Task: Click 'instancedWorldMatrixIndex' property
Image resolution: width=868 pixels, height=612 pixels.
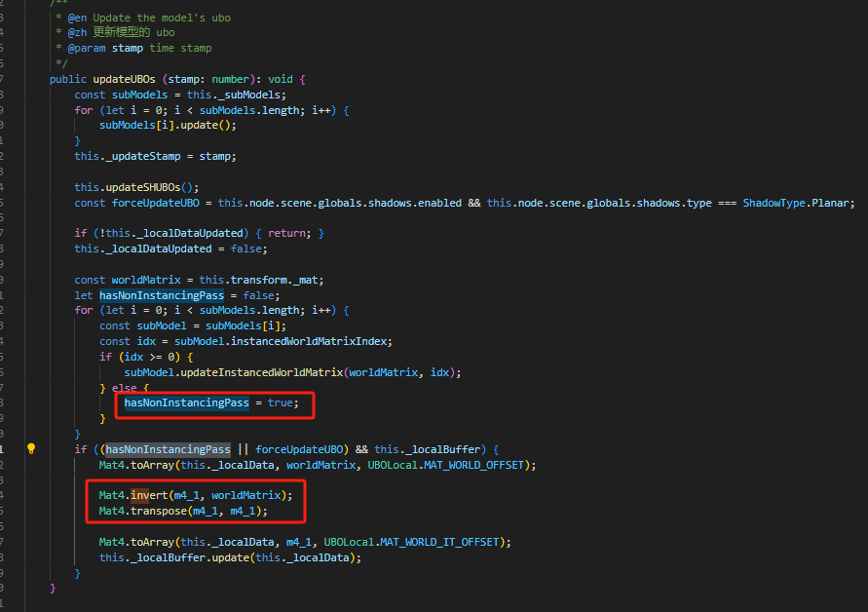Action: click(x=309, y=341)
